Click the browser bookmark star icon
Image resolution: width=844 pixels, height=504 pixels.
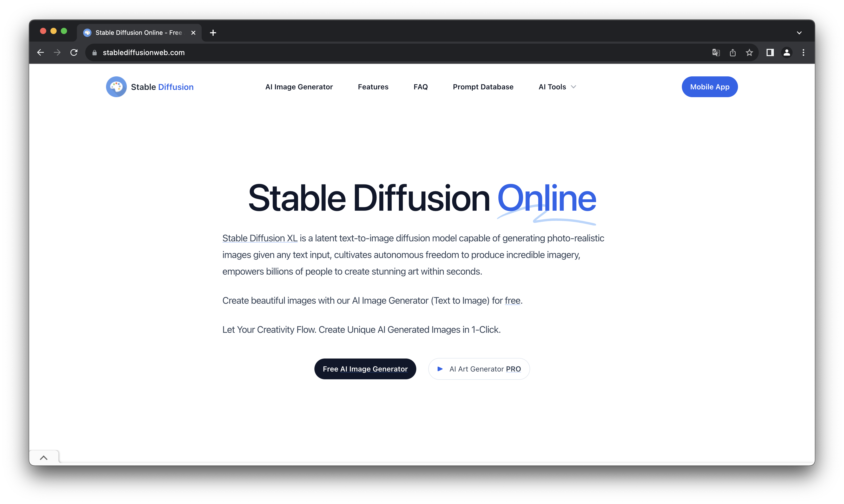[x=750, y=53]
